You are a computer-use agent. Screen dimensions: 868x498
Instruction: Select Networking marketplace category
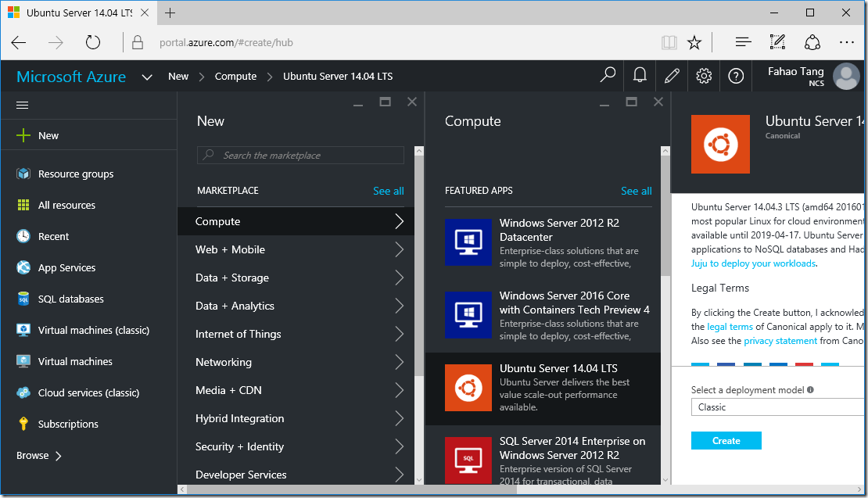click(296, 362)
